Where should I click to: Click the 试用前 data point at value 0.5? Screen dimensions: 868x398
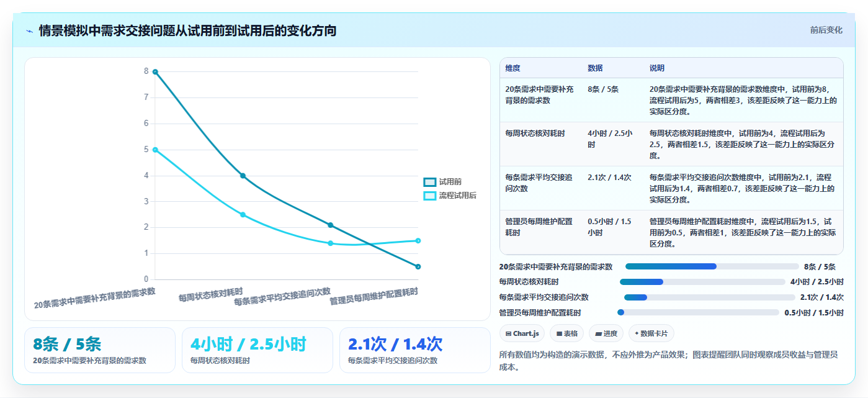[418, 266]
